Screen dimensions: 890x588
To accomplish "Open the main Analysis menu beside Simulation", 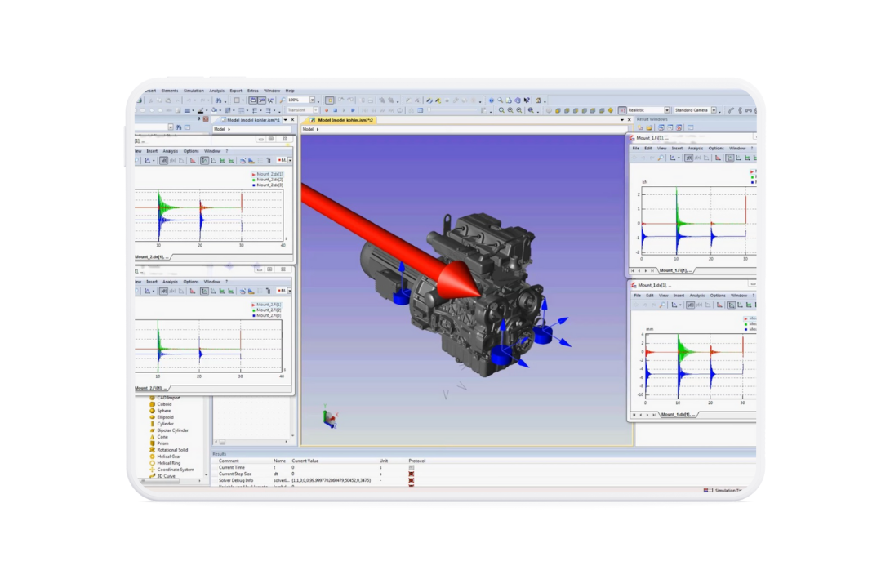I will [216, 91].
